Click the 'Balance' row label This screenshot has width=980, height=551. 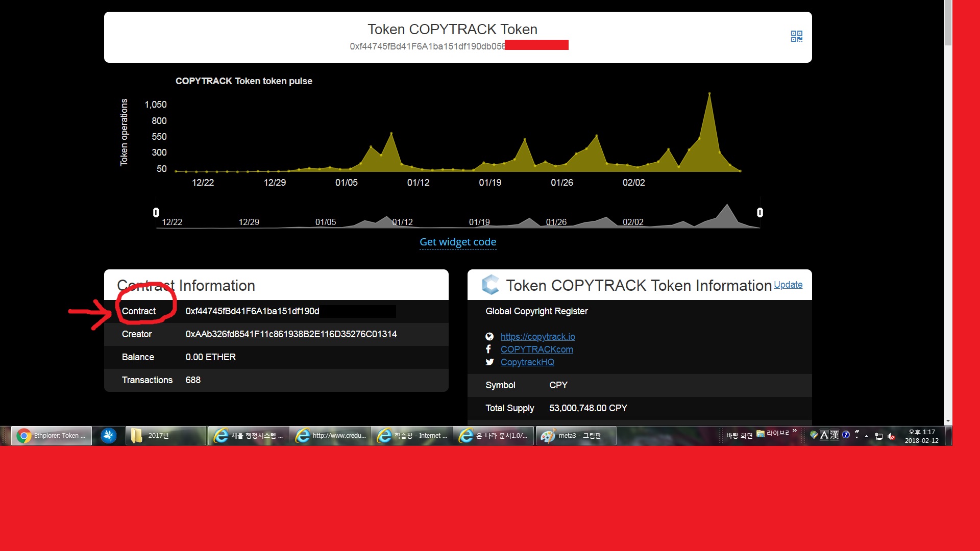click(138, 357)
